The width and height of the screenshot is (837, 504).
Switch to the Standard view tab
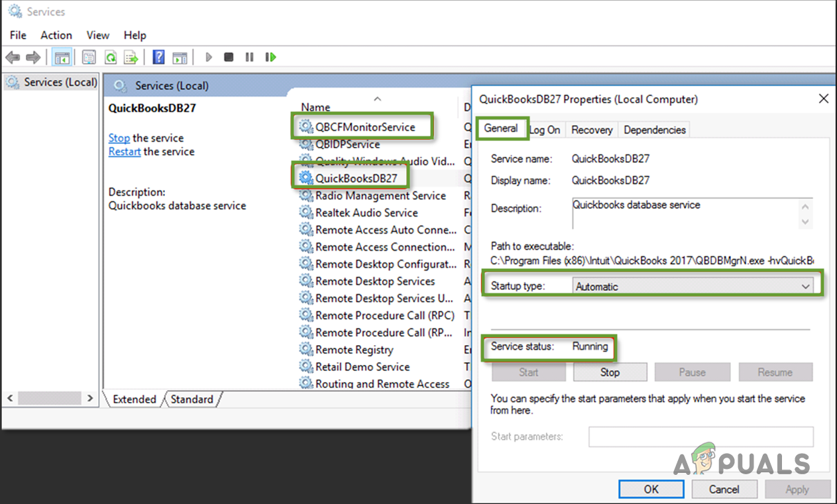click(x=192, y=399)
